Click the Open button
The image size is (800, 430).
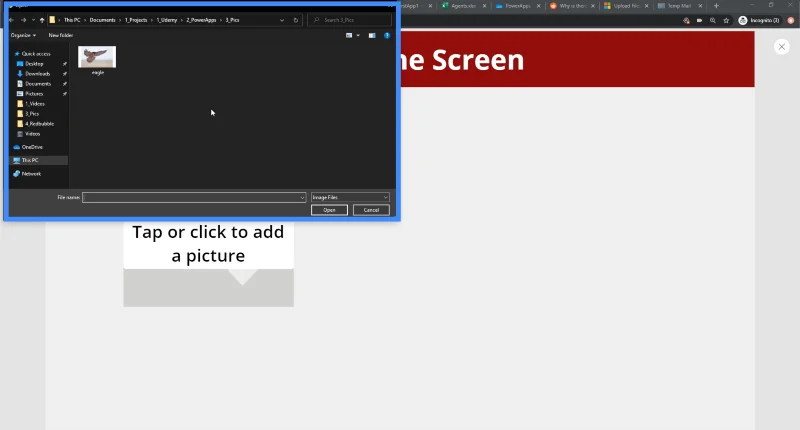point(329,210)
